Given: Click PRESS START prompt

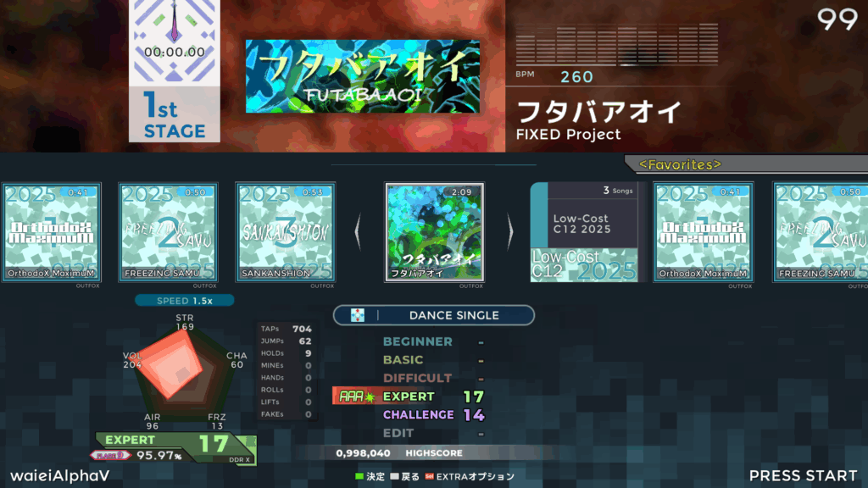Looking at the screenshot, I should [803, 476].
